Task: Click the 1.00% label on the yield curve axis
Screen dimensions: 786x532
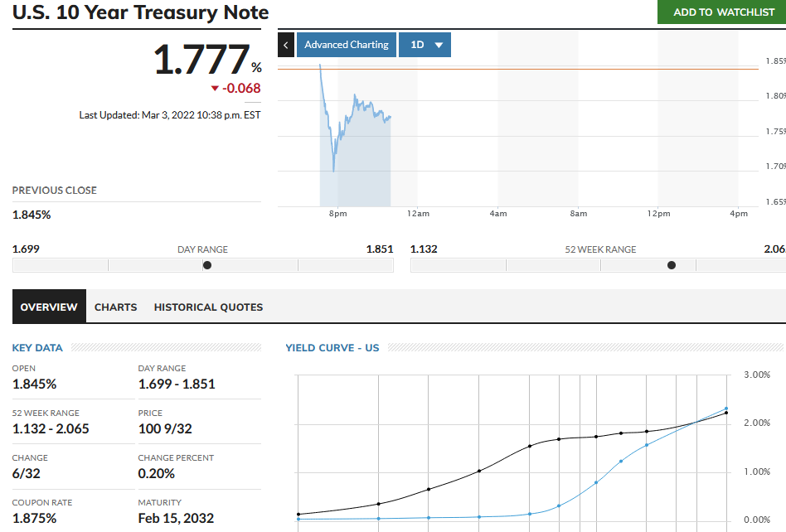Action: point(757,472)
